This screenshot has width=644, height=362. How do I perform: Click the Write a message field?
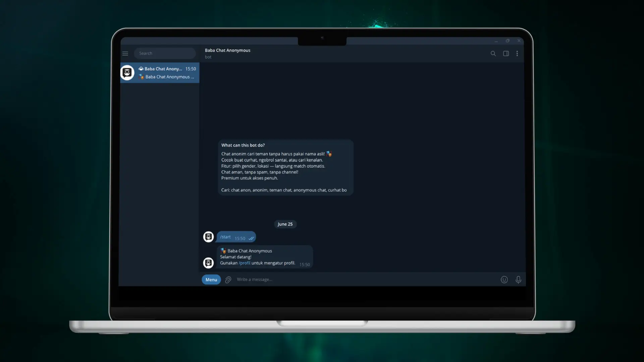(x=366, y=280)
